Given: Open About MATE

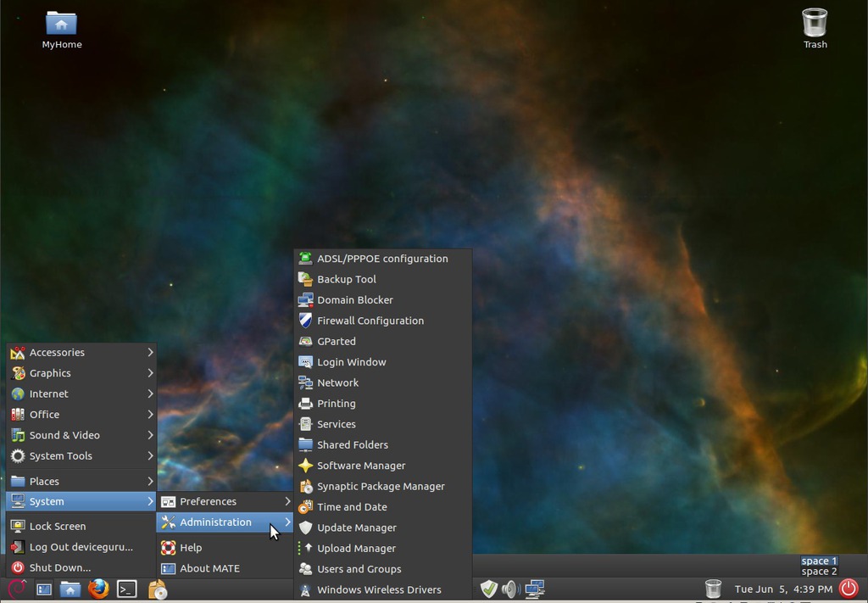Looking at the screenshot, I should tap(225, 568).
